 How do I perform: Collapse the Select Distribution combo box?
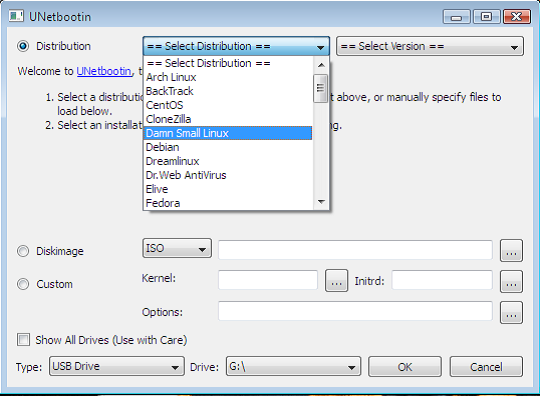click(x=236, y=46)
